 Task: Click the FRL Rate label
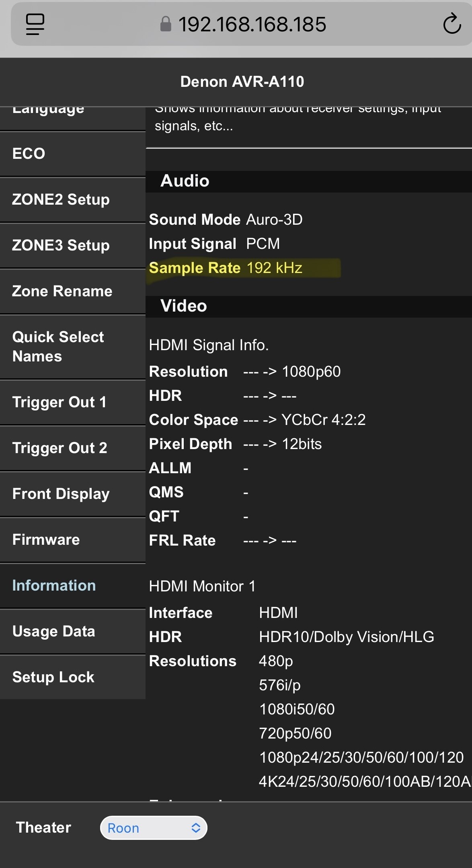pyautogui.click(x=182, y=540)
